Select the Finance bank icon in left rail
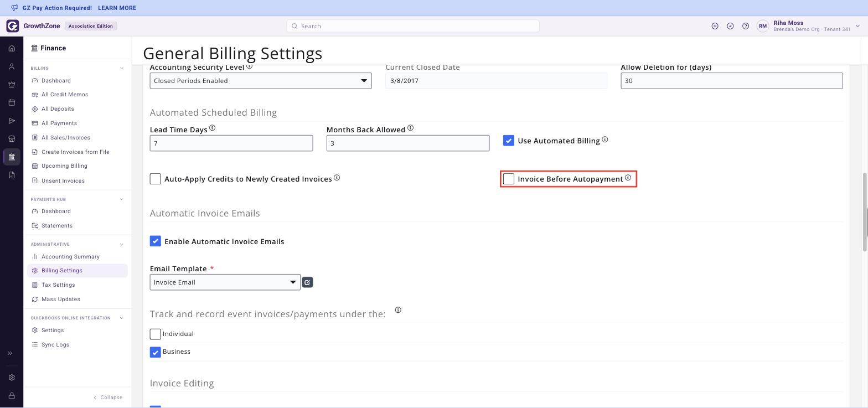 coord(12,157)
